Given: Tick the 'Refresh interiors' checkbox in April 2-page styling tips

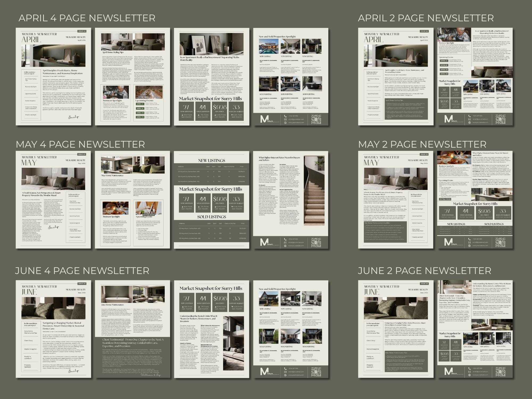Looking at the screenshot, I should (386, 104).
